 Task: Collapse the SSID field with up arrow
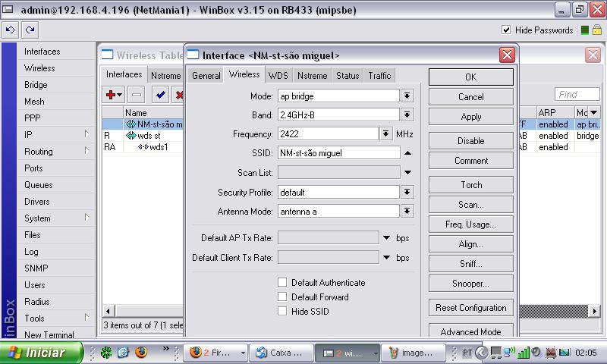coord(407,153)
